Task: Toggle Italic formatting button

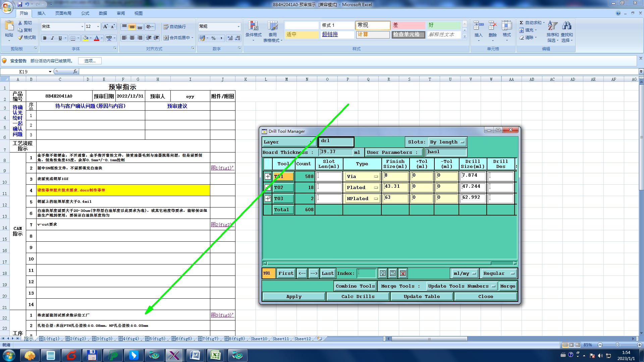Action: click(x=52, y=38)
